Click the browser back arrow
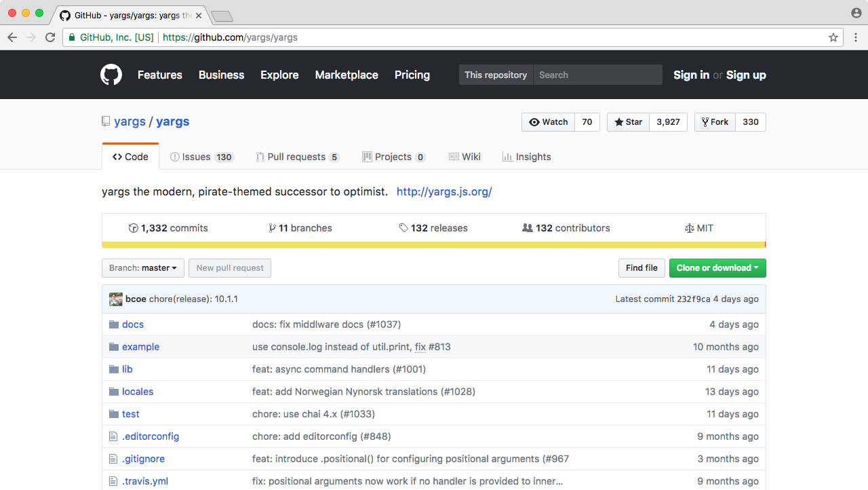This screenshot has width=868, height=490. (x=12, y=37)
